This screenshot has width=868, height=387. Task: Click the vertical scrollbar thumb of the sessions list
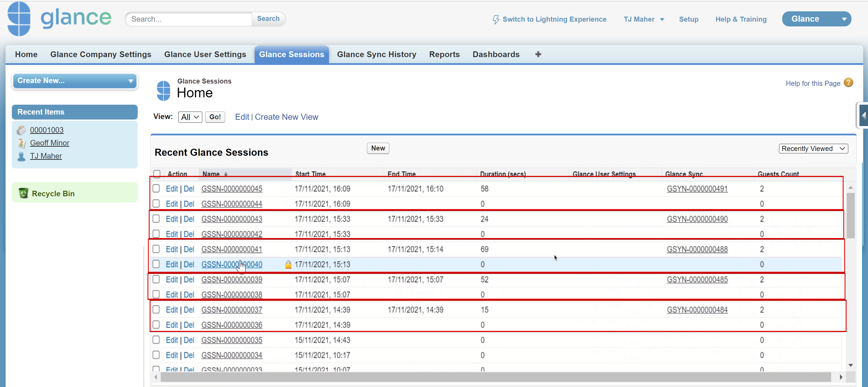pos(850,216)
